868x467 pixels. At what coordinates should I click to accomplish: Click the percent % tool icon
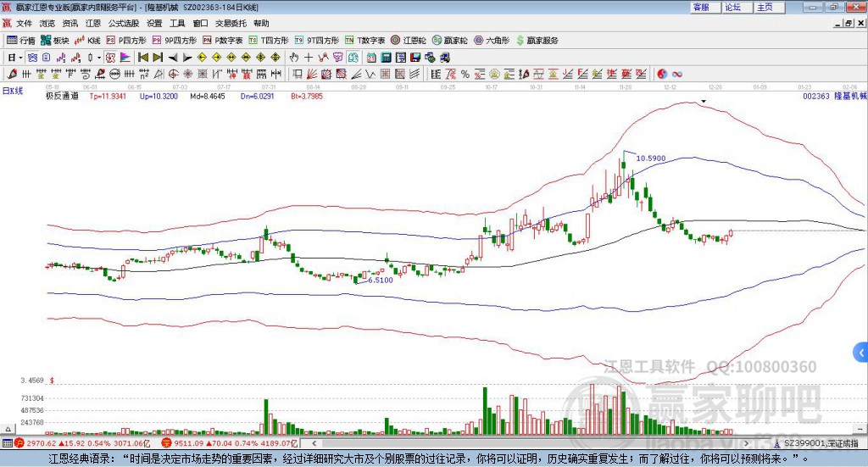tap(465, 74)
